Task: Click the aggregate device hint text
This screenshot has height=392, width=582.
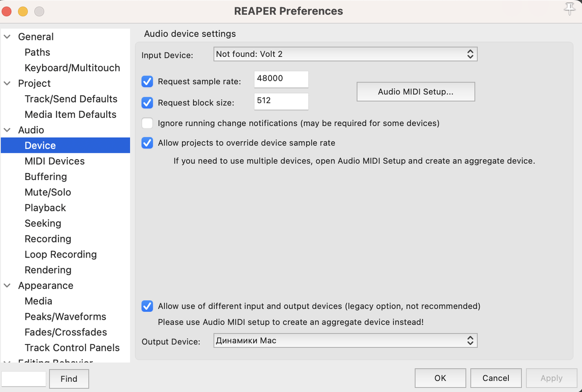Action: click(354, 161)
